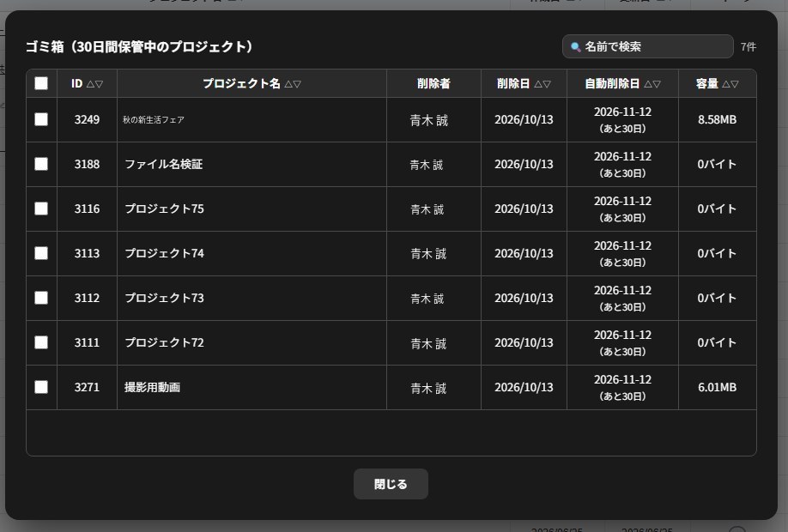Image resolution: width=788 pixels, height=532 pixels.
Task: Click 青木 誠 in row 3249
Action: [428, 120]
